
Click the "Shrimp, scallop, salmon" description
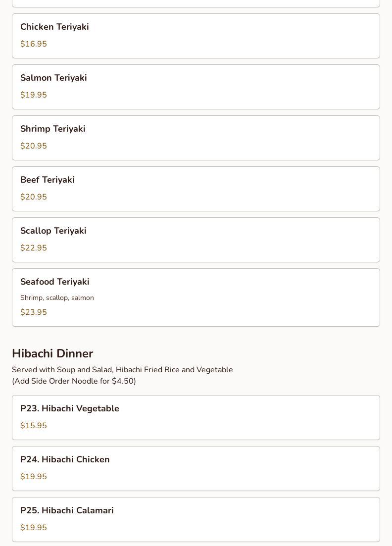(57, 298)
